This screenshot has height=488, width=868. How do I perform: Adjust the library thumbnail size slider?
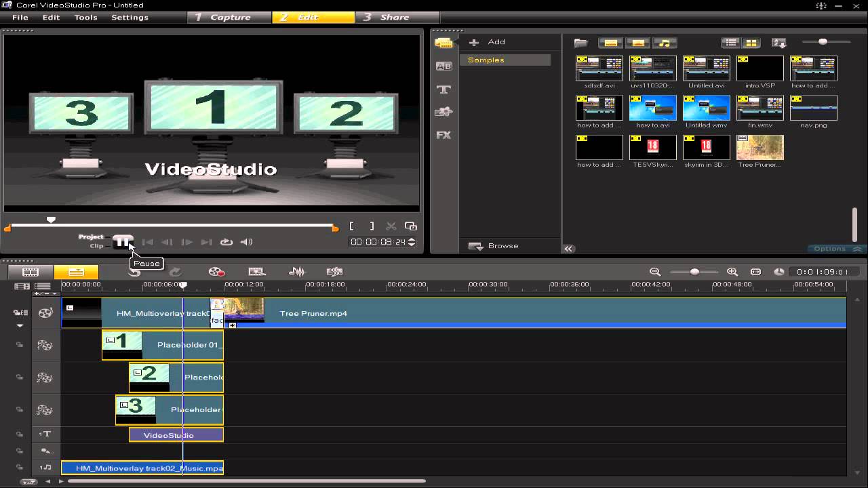tap(823, 42)
